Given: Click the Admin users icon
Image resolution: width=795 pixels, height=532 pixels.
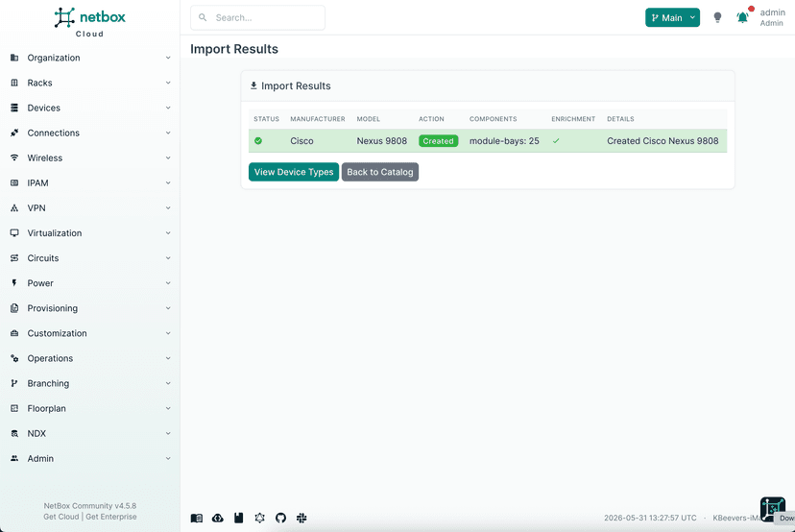Looking at the screenshot, I should click(14, 458).
